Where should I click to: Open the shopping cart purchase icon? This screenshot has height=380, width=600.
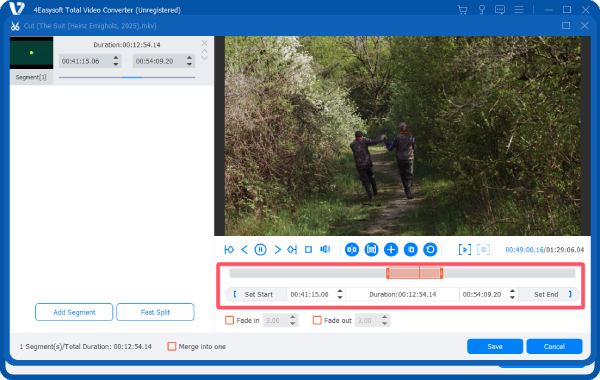coord(463,10)
